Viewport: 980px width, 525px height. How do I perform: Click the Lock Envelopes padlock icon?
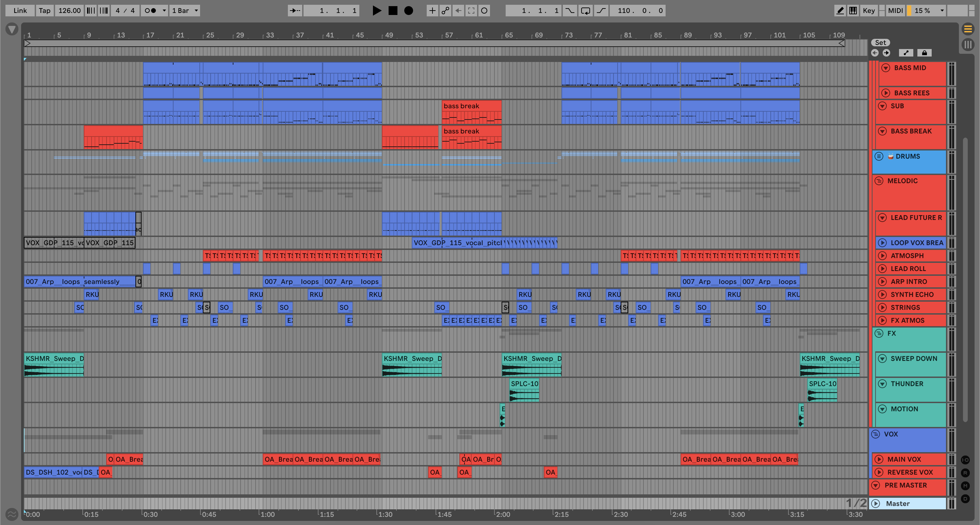[x=924, y=53]
